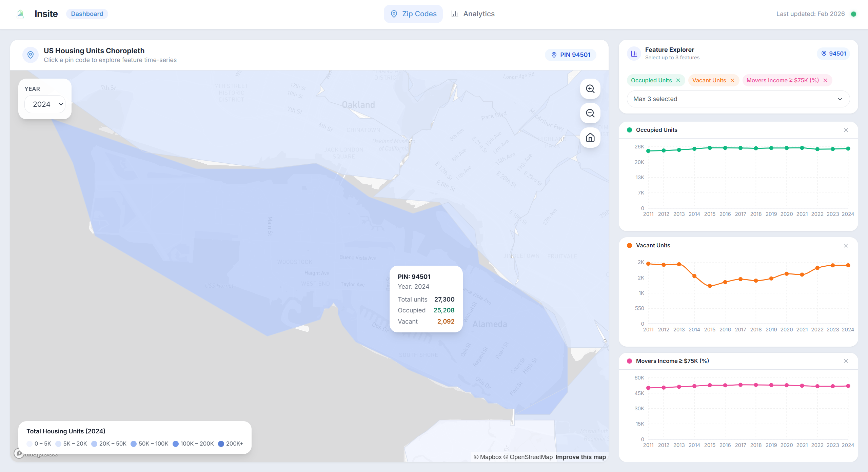This screenshot has width=868, height=472.
Task: Click the map zoom out icon
Action: 590,113
